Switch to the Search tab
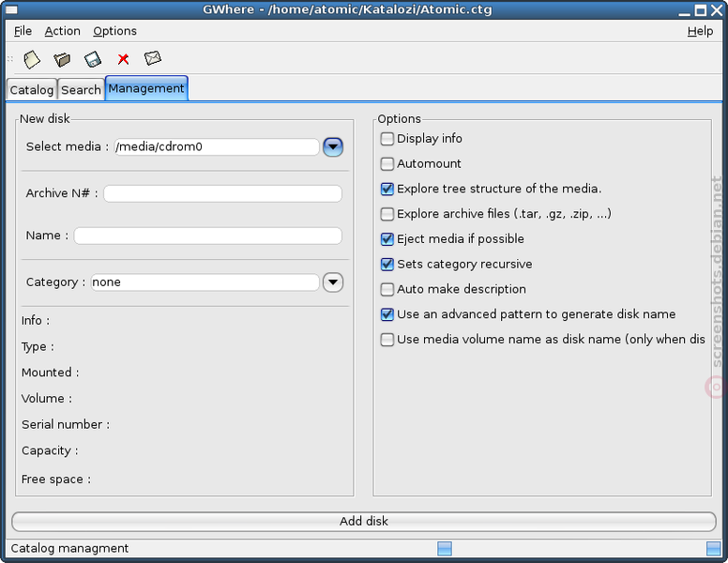This screenshot has width=728, height=563. pyautogui.click(x=81, y=90)
